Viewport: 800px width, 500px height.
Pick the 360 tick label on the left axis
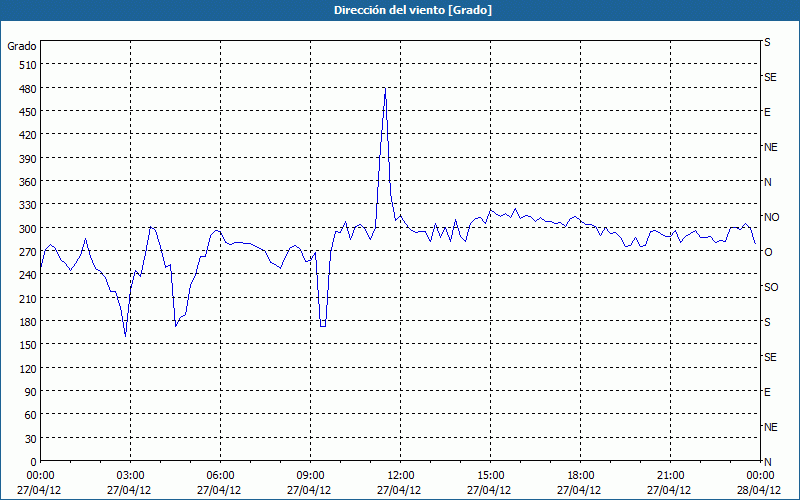pyautogui.click(x=29, y=182)
